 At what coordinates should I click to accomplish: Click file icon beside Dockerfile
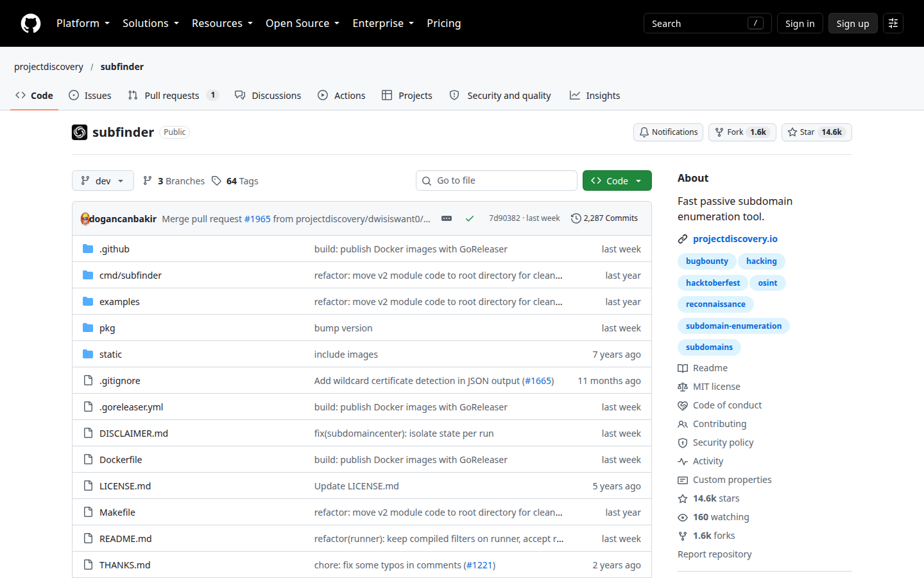click(x=88, y=460)
